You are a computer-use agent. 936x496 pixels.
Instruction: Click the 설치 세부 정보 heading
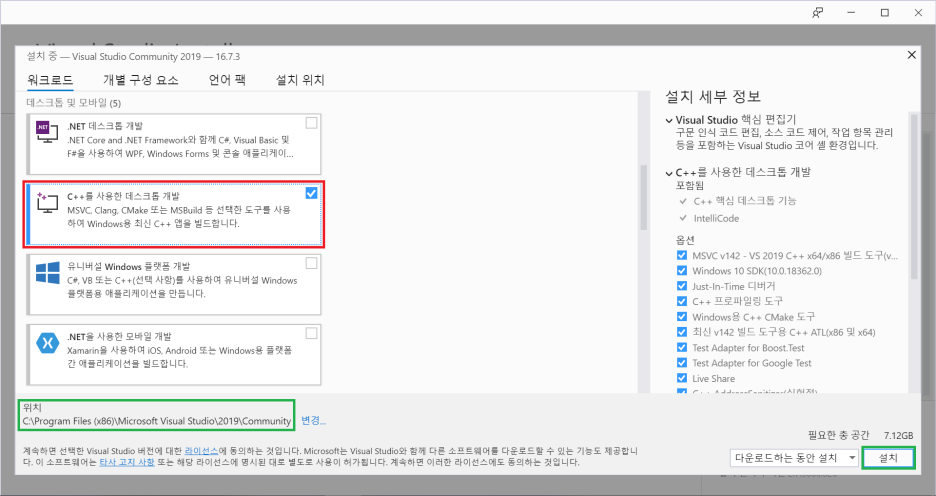pyautogui.click(x=713, y=97)
